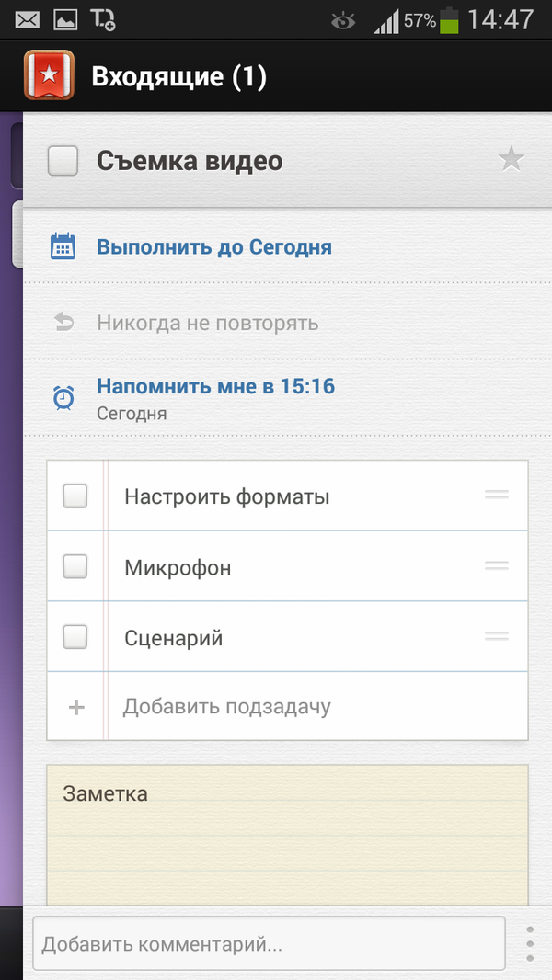Click the repeat arrow icon
Screen dimensions: 552x980
(x=62, y=322)
